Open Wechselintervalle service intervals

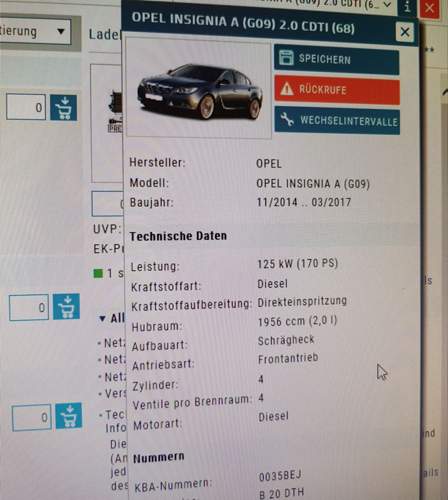tap(337, 120)
